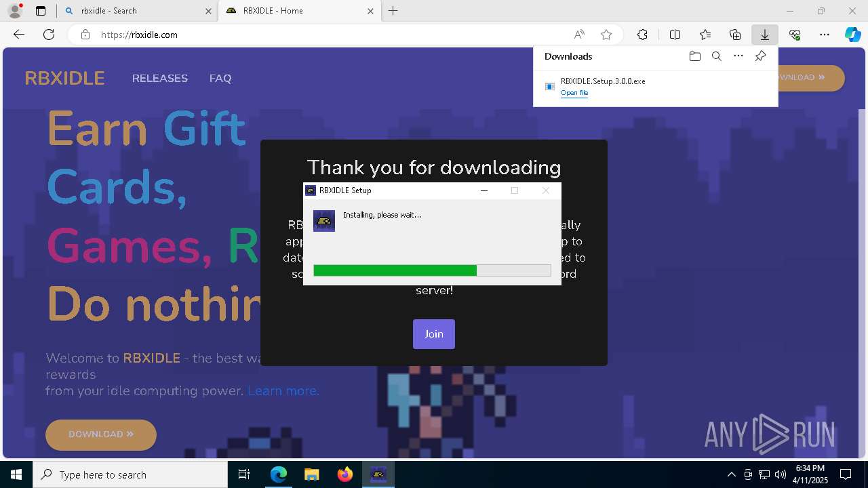Image resolution: width=868 pixels, height=488 pixels.
Task: Close the rbxidle - Search tab
Action: click(x=208, y=11)
